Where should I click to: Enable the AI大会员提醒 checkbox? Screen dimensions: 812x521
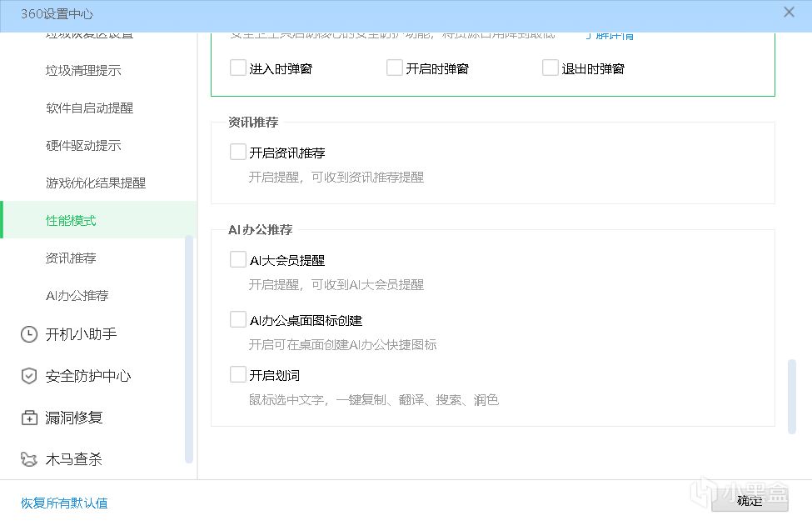pyautogui.click(x=237, y=259)
